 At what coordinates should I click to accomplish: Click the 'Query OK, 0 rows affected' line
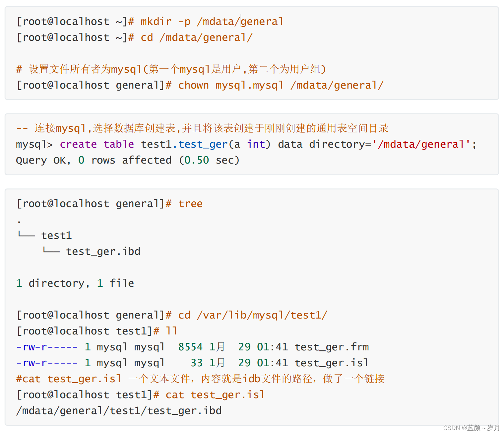pos(128,160)
